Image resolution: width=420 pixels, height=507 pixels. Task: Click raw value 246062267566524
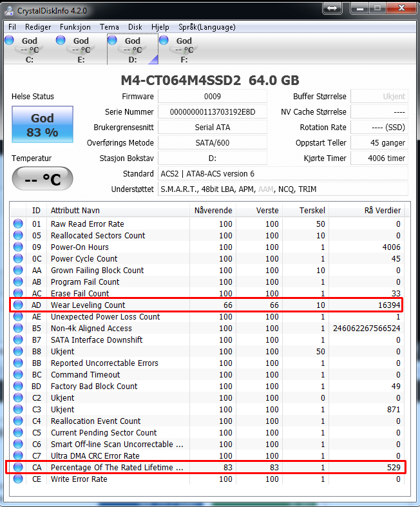367,328
